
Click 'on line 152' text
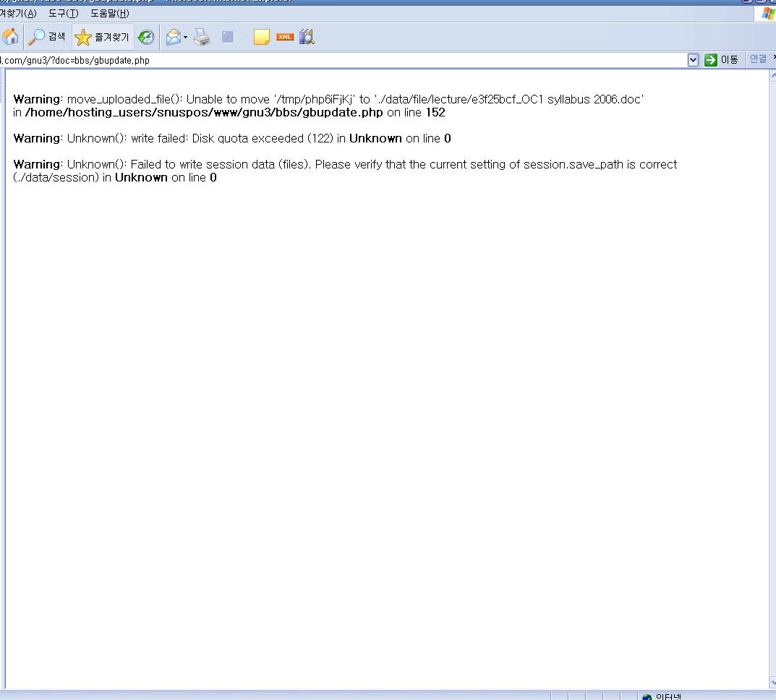(416, 112)
